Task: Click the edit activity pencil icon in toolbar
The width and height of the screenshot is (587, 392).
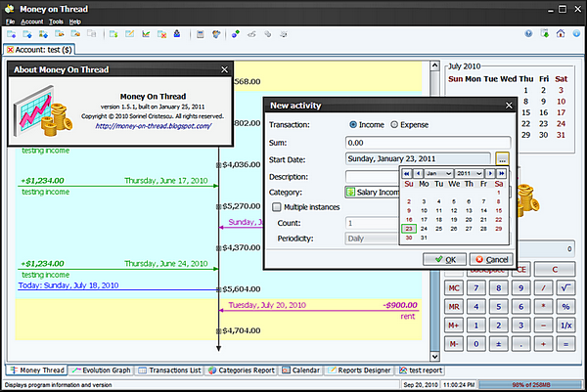Action: tap(129, 34)
